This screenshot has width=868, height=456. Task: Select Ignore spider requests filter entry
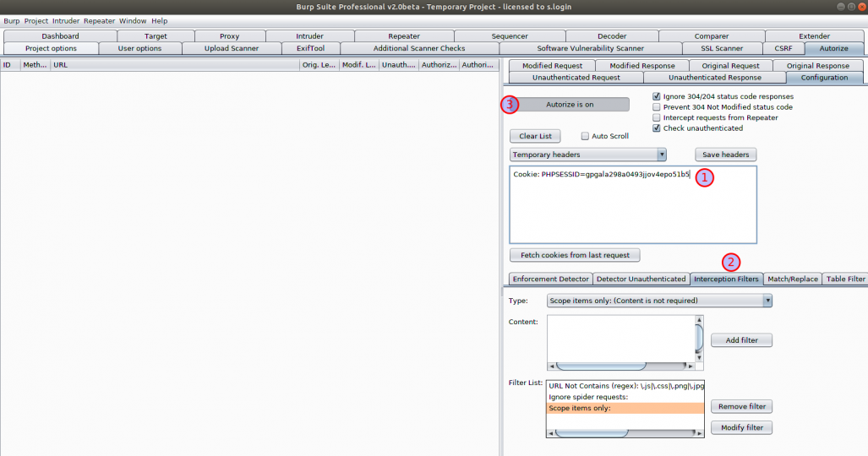[625, 397]
